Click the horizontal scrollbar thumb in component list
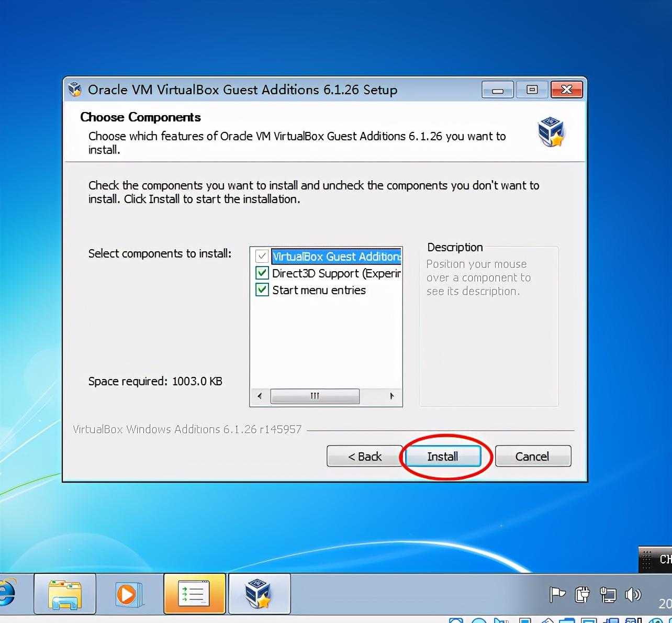Screen dimensions: 672x623 pos(315,396)
